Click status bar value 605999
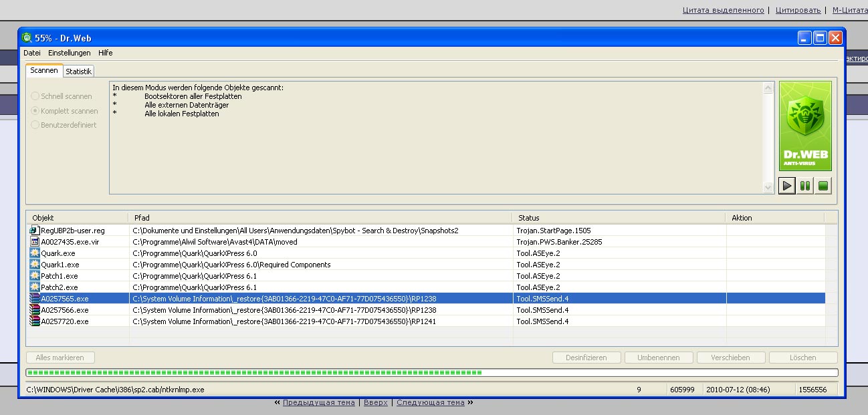This screenshot has width=868, height=415. click(682, 389)
